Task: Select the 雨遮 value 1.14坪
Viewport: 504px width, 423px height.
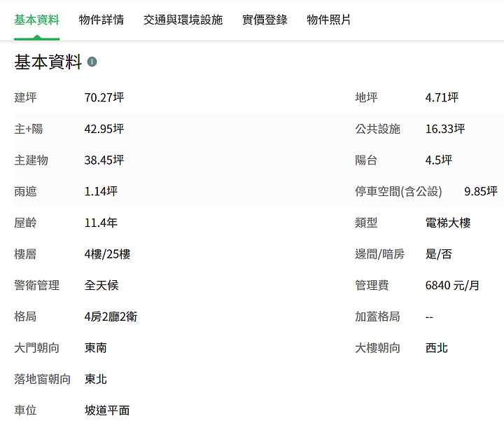Action: (x=101, y=191)
